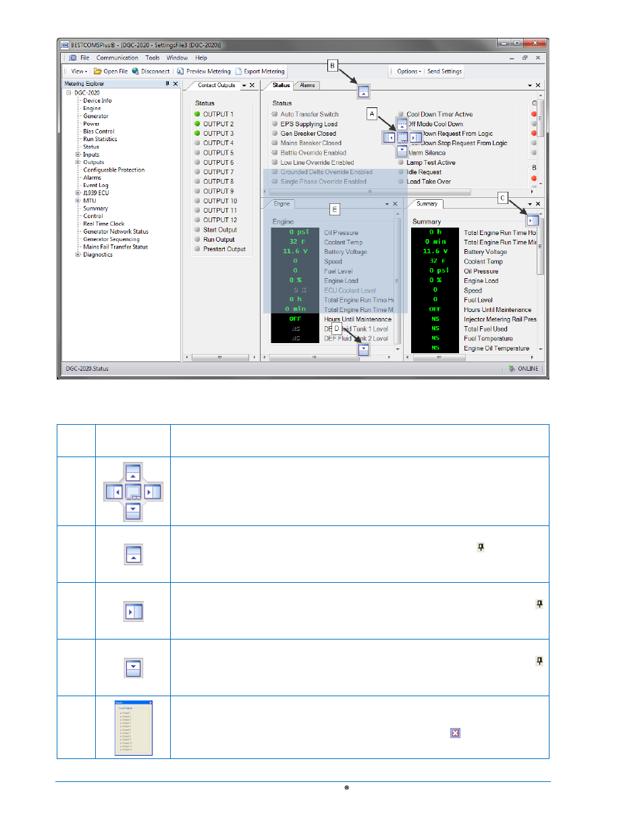Image resolution: width=644 pixels, height=834 pixels.
Task: Click left dock guide in center cross
Action: [x=390, y=138]
